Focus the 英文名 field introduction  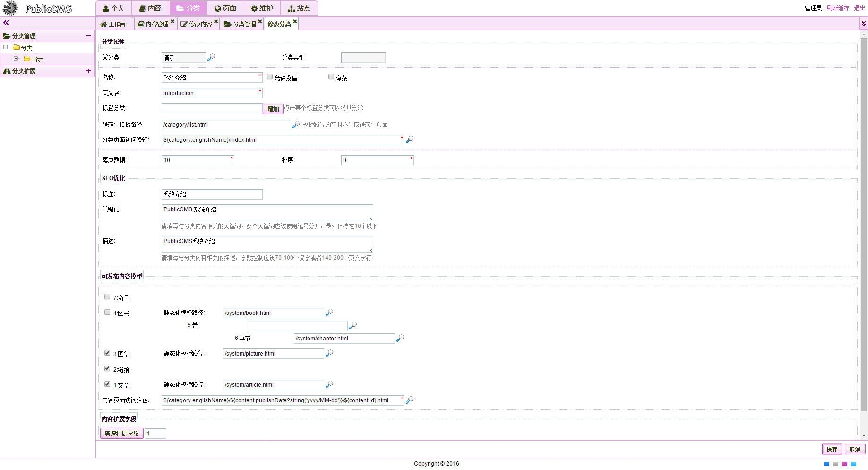point(212,93)
